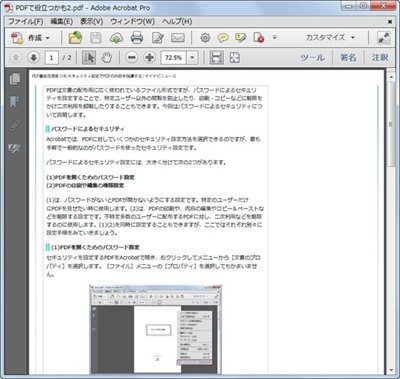The height and width of the screenshot is (379, 400).
Task: Open the attachments paperclip panel icon
Action: coord(15,125)
